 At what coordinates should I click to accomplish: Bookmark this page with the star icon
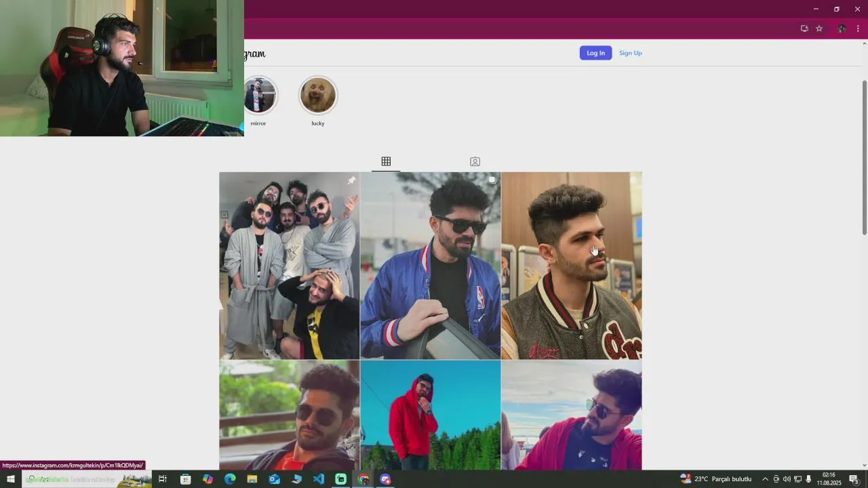pos(819,28)
